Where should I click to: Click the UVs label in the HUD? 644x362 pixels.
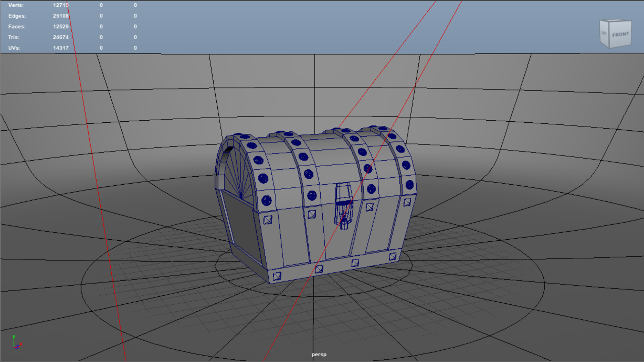[14, 48]
